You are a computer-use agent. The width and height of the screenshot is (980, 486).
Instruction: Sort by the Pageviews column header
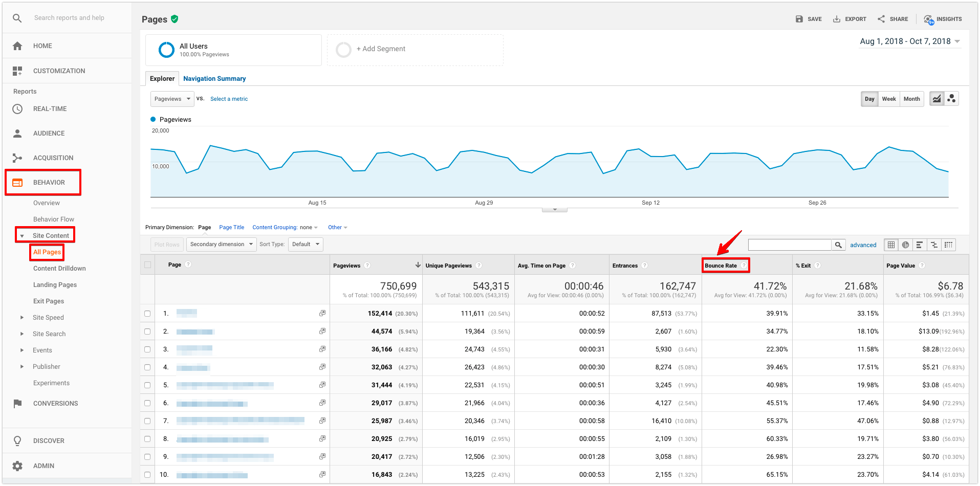[347, 266]
